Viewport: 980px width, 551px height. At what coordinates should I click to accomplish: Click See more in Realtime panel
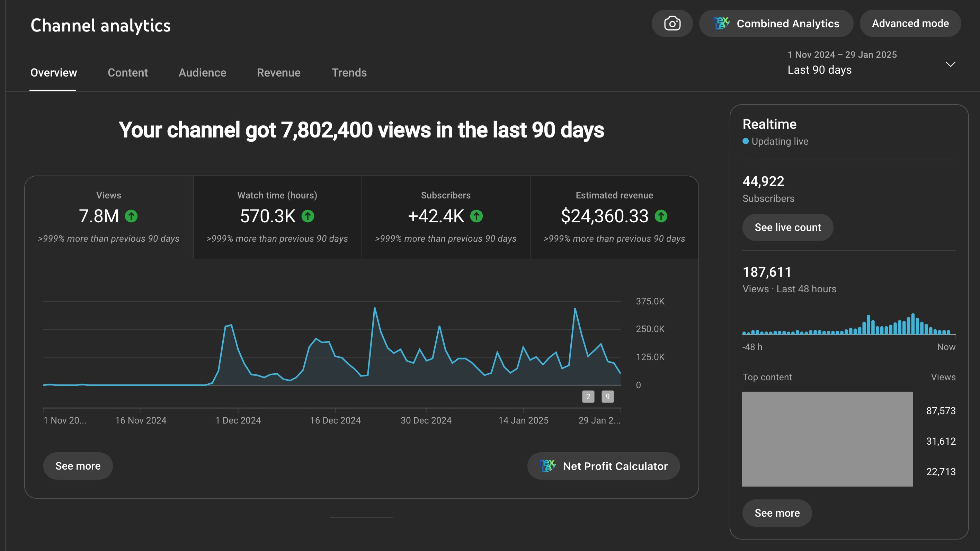click(777, 513)
